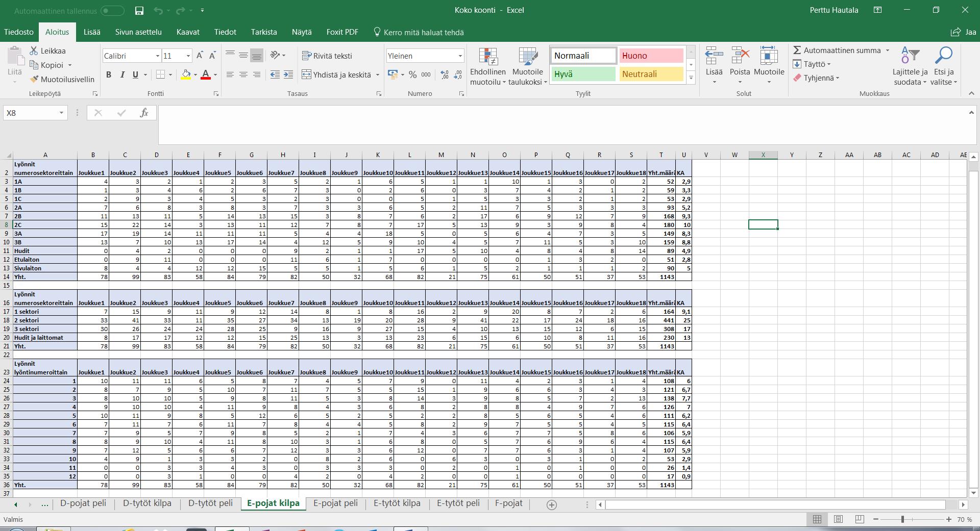Switch to E-tytöt kilpa sheet tab
The width and height of the screenshot is (980, 531).
397,503
